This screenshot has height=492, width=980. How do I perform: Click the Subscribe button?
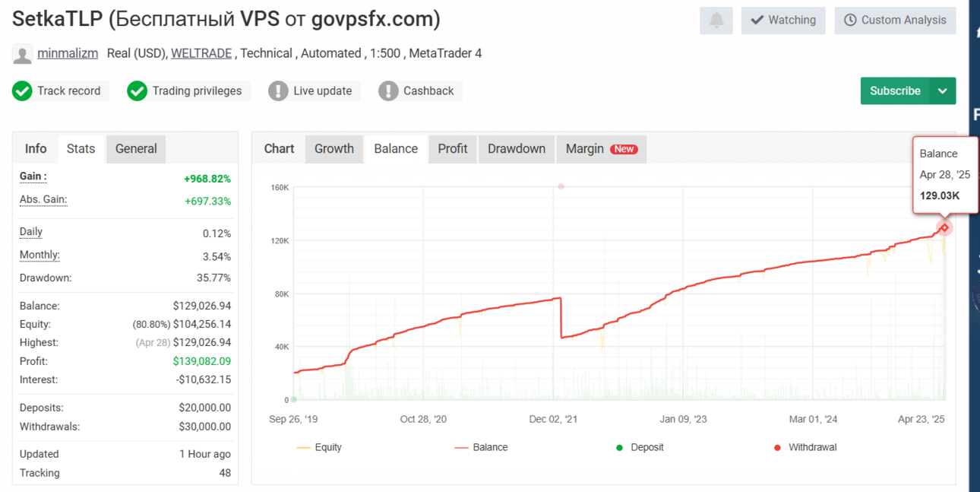click(x=895, y=91)
